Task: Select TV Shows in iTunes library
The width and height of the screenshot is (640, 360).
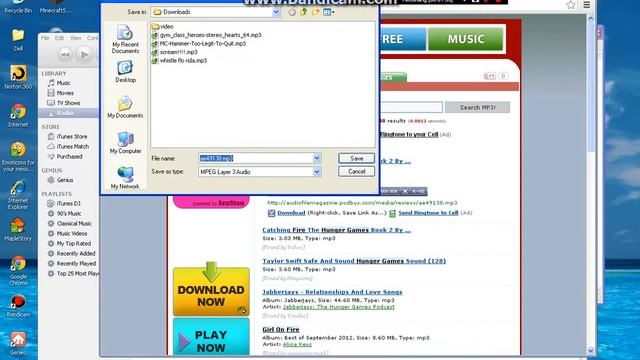Action: 68,103
